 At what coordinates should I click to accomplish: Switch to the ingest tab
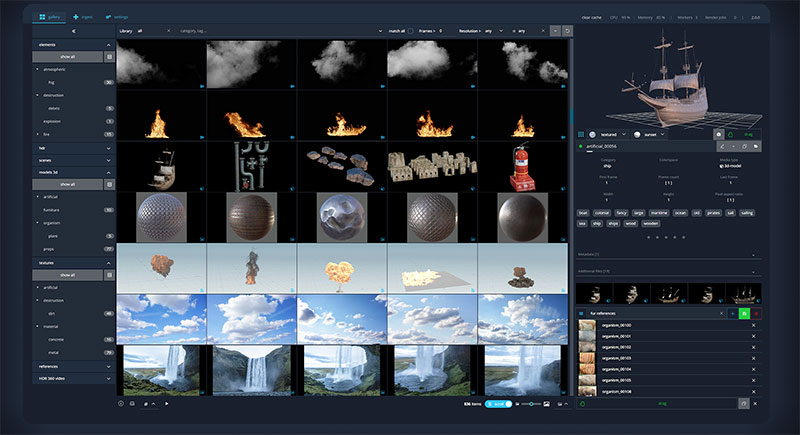coord(81,17)
